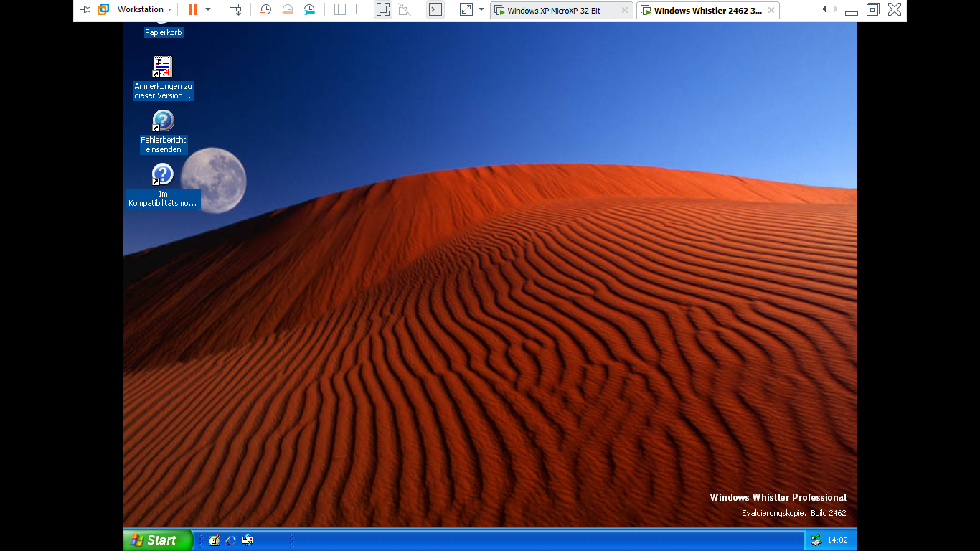Open the console view icon

point(435,10)
